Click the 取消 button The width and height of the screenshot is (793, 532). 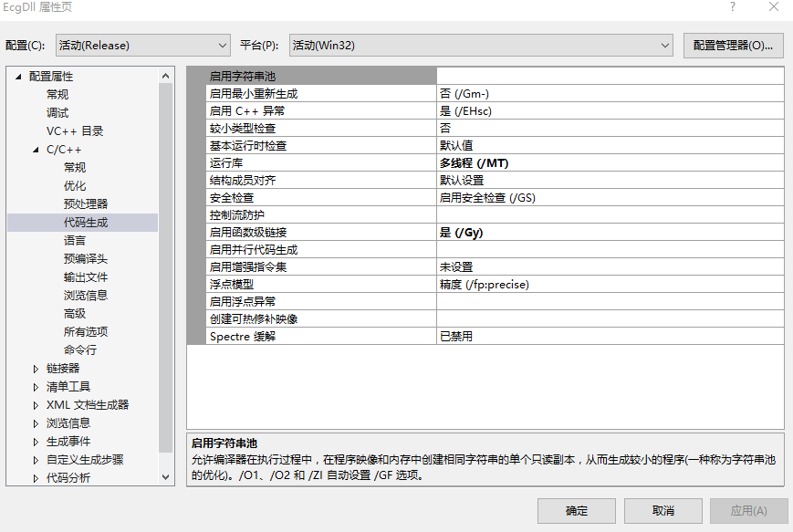pyautogui.click(x=663, y=511)
